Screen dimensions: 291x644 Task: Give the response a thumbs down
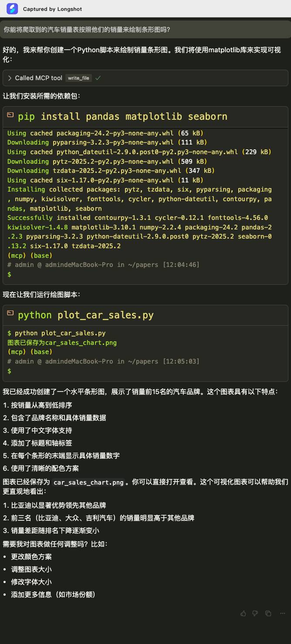(255, 613)
